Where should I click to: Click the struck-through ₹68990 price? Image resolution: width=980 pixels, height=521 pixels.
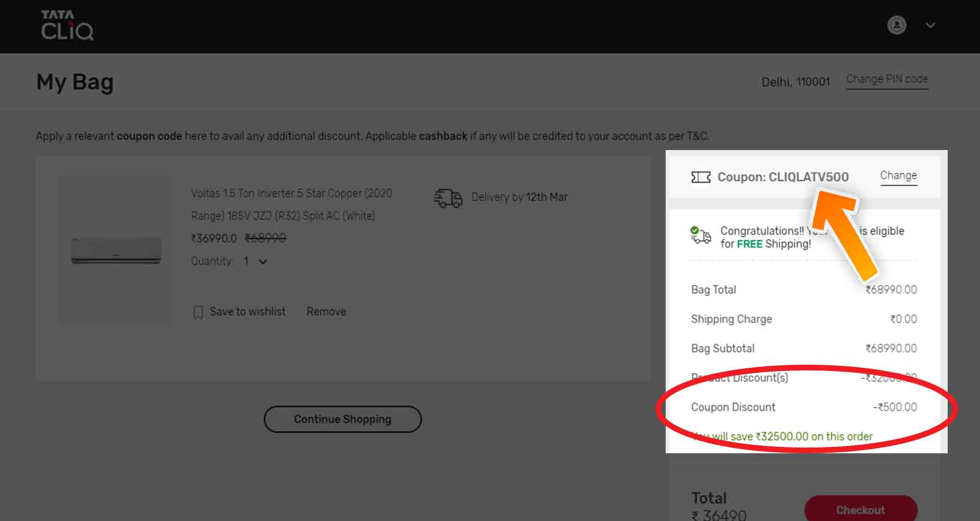tap(265, 238)
